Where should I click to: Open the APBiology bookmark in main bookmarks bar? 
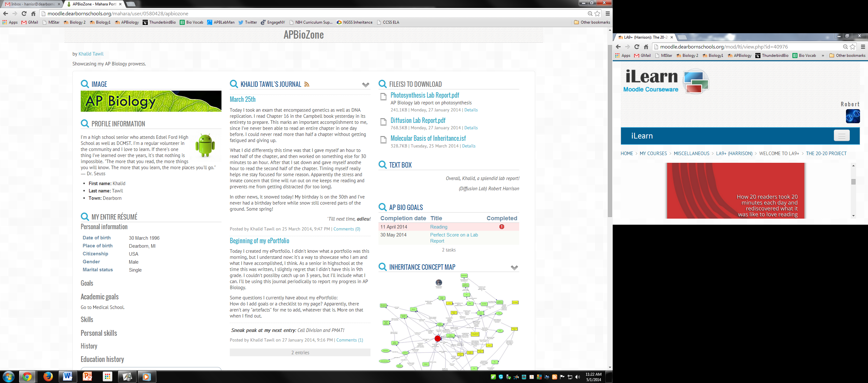(127, 22)
